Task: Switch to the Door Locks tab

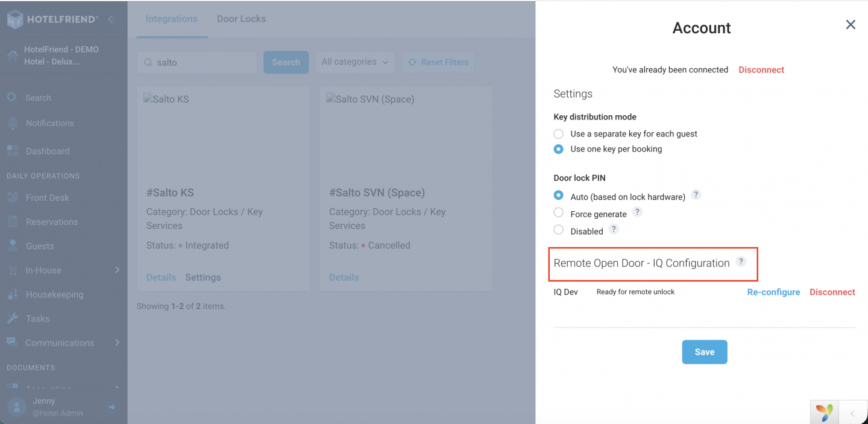Action: tap(241, 19)
